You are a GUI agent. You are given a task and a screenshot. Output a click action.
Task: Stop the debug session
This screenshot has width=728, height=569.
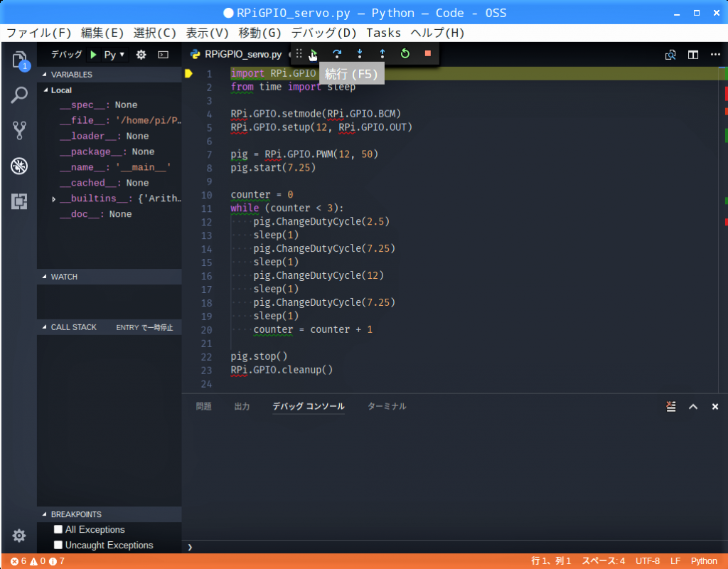(x=427, y=54)
